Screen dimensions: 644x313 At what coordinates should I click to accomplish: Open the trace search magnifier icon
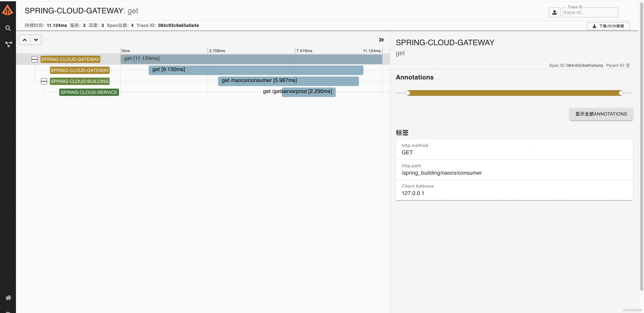[x=8, y=28]
